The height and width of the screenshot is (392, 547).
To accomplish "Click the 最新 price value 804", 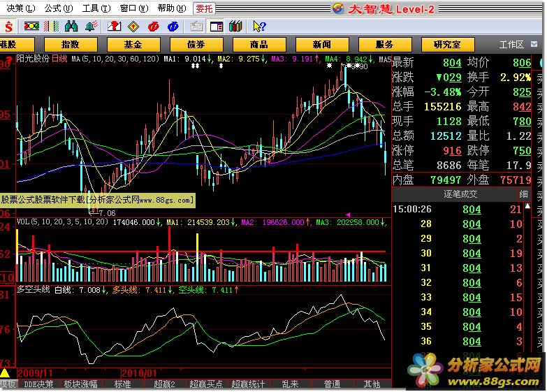I will click(452, 62).
